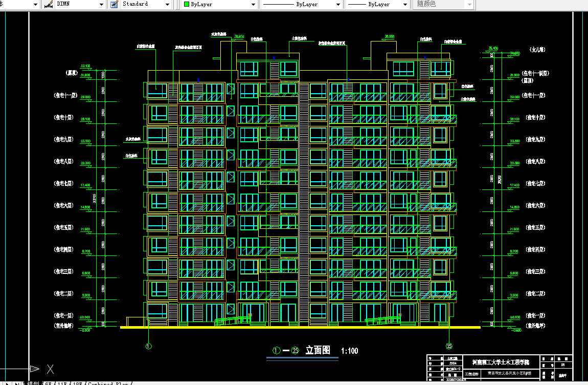The width and height of the screenshot is (588, 385).
Task: Open the text style dropdown arrow left of DIMN
Action: click(35, 5)
